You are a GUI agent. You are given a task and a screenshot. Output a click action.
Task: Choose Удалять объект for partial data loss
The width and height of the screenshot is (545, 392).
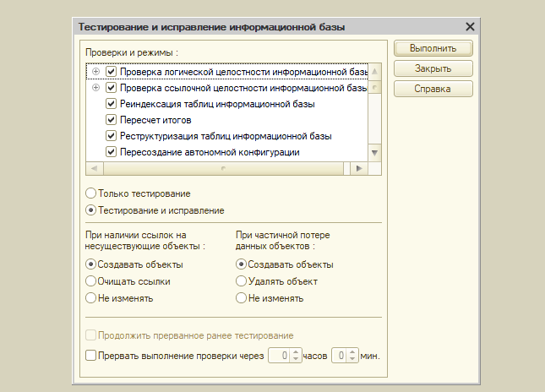pyautogui.click(x=242, y=281)
